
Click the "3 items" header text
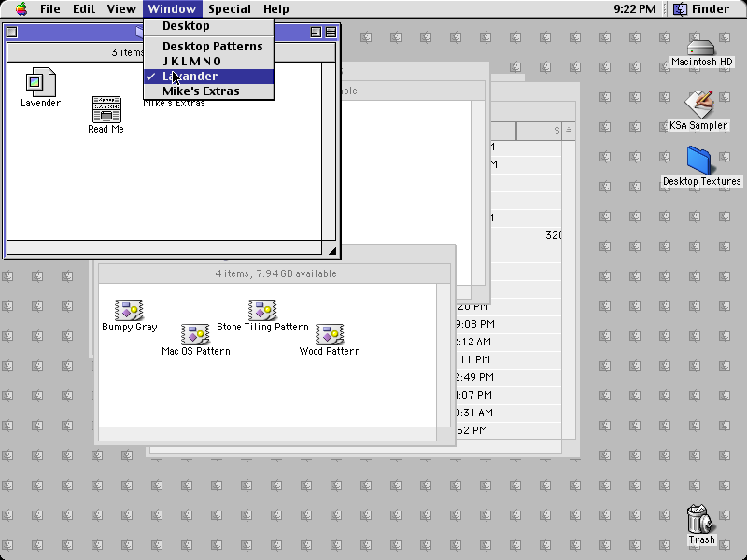(127, 52)
